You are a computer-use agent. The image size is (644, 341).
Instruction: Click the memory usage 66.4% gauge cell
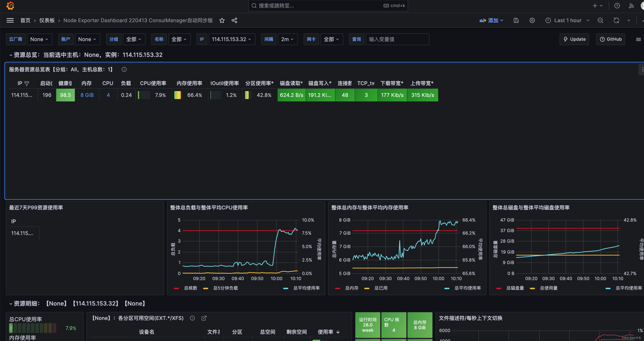(190, 95)
